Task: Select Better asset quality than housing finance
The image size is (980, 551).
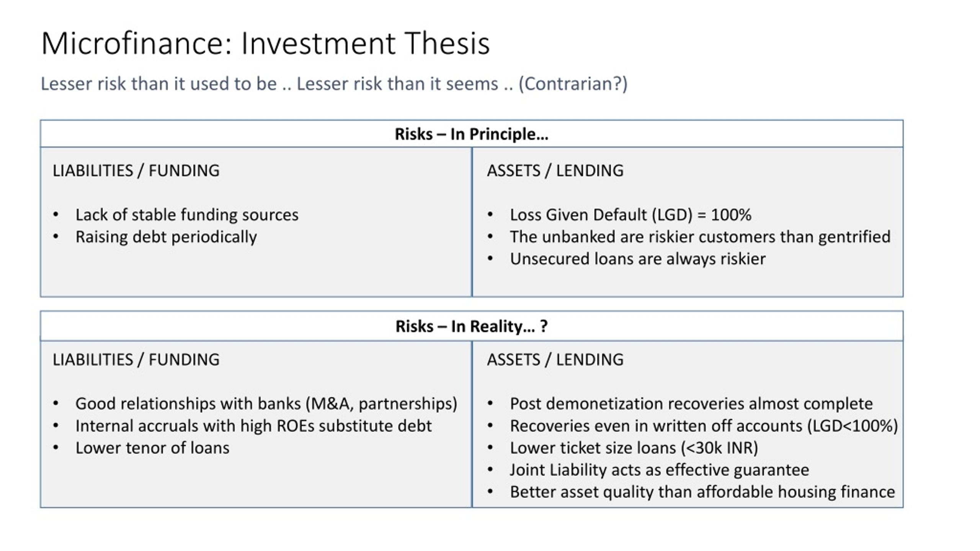Action: (702, 492)
